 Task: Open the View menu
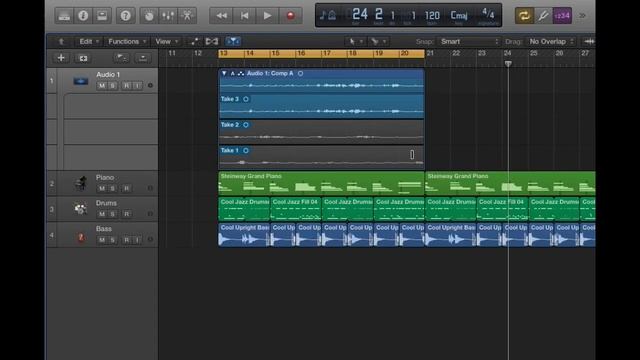(x=167, y=42)
